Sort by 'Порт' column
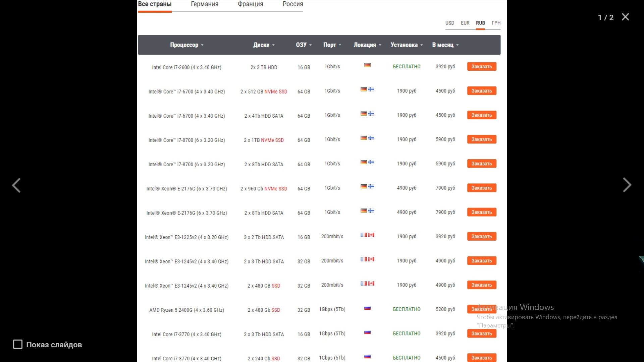 [x=332, y=45]
